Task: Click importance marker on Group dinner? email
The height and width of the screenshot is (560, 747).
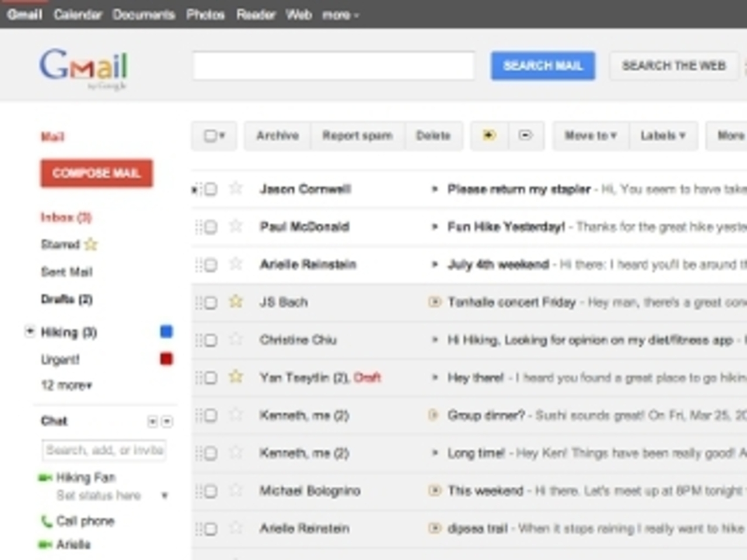Action: tap(434, 415)
